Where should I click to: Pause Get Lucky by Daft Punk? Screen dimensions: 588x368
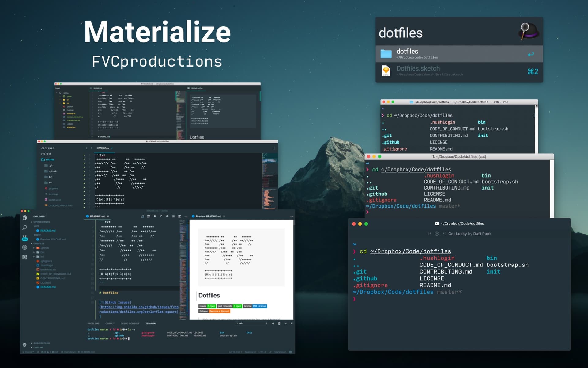436,233
